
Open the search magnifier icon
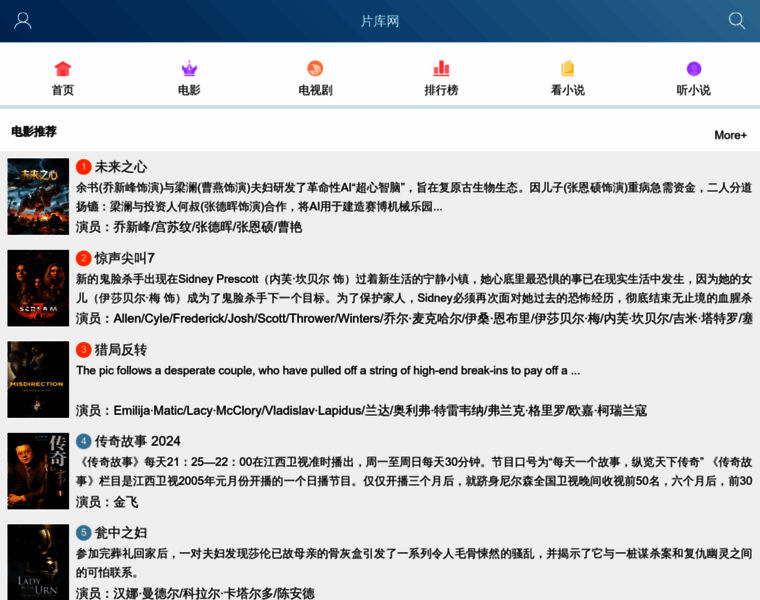(737, 21)
